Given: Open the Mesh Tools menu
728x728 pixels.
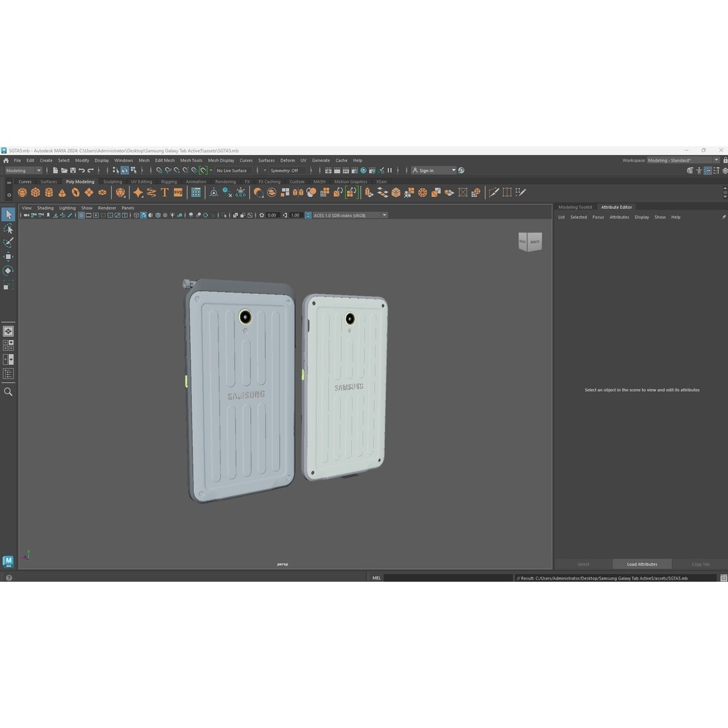Looking at the screenshot, I should coord(191,160).
